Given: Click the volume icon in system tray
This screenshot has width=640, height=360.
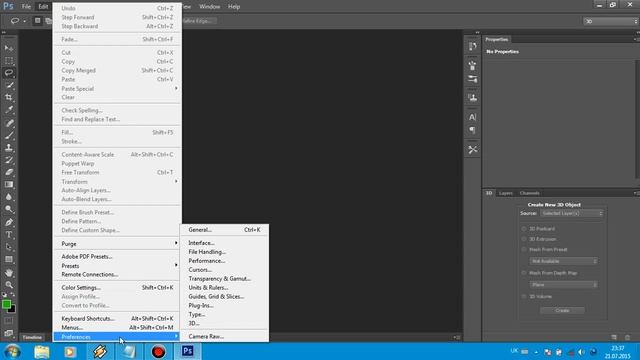Looking at the screenshot, I should point(581,352).
